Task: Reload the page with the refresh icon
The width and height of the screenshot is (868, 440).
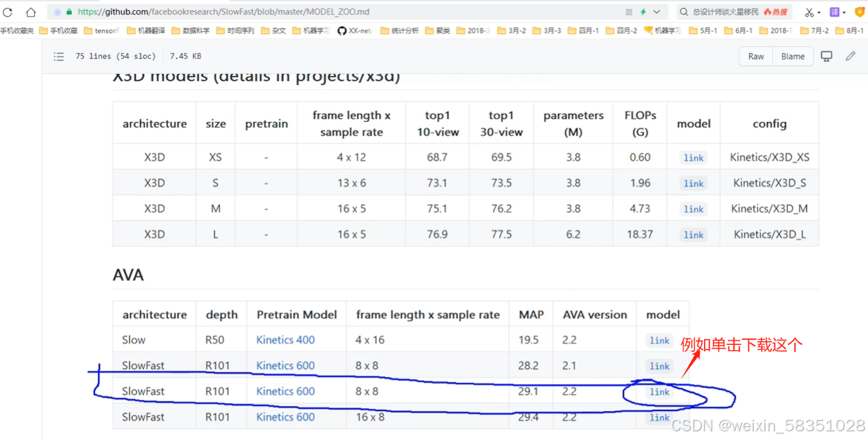Action: click(x=8, y=12)
